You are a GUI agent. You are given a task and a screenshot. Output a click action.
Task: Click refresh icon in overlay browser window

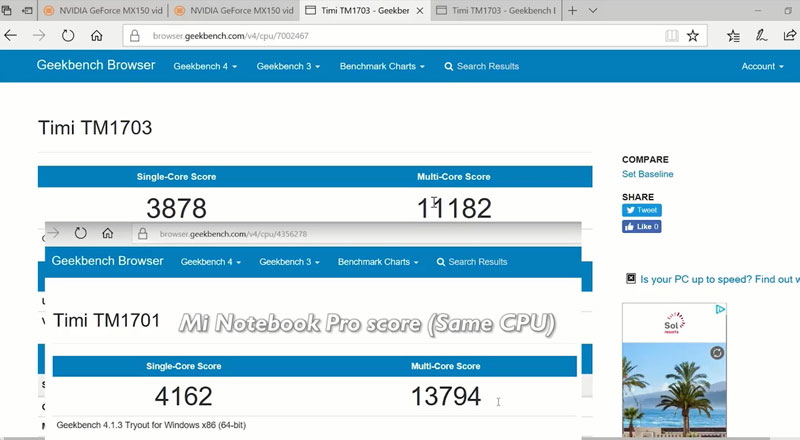(81, 234)
